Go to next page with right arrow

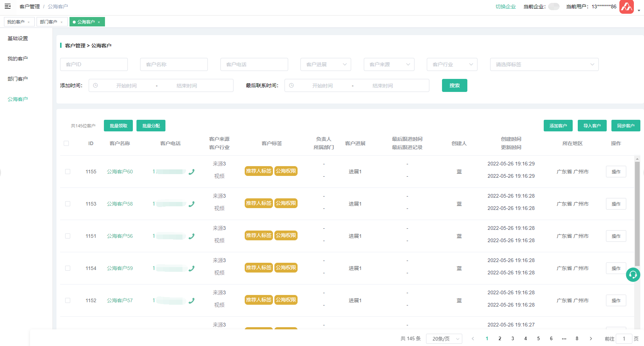click(591, 339)
